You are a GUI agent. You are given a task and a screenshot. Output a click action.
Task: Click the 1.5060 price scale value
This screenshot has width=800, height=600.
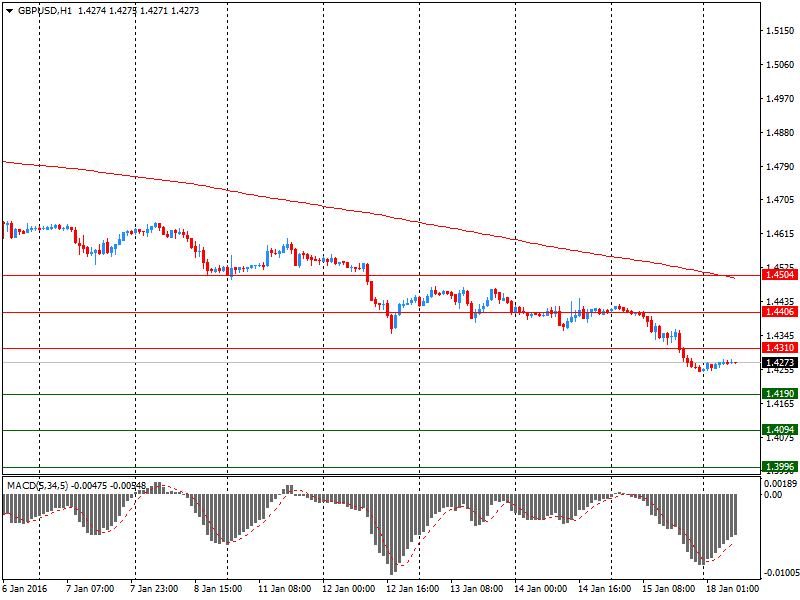[780, 65]
